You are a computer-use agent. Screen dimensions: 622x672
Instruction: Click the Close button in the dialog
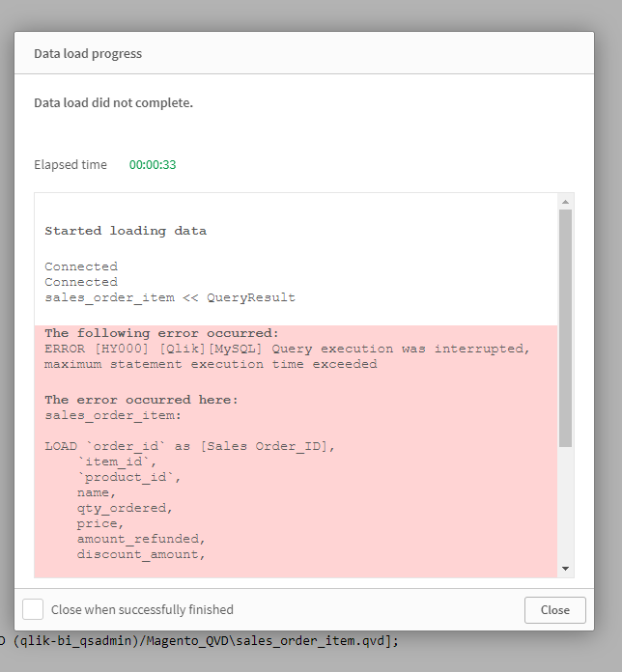pos(554,609)
